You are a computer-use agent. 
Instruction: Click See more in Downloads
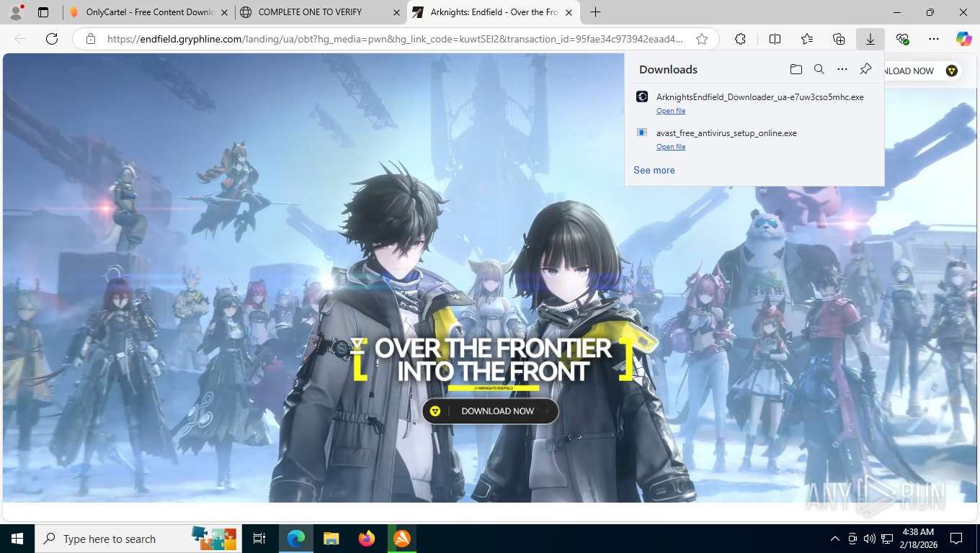654,171
